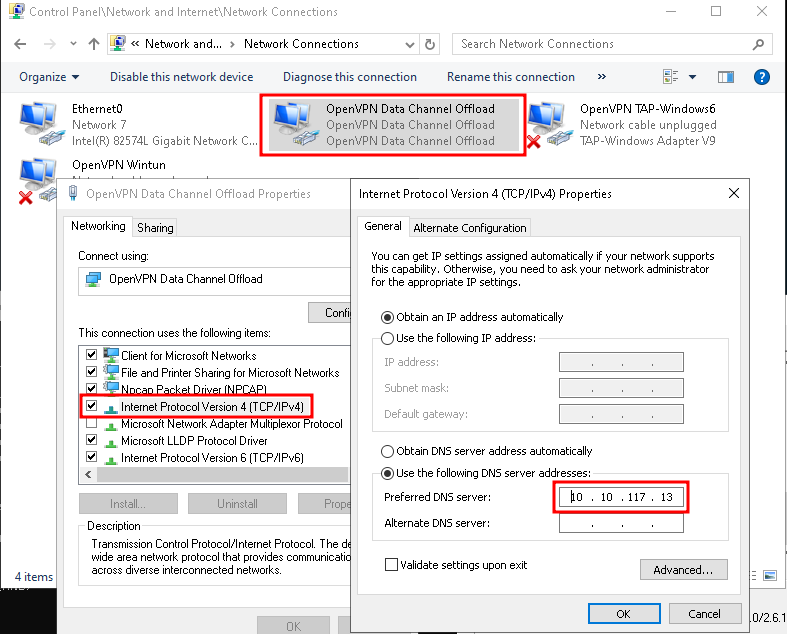Check Microsoft Network Adapter Multiplexor Protocol
787x634 pixels.
point(92,424)
